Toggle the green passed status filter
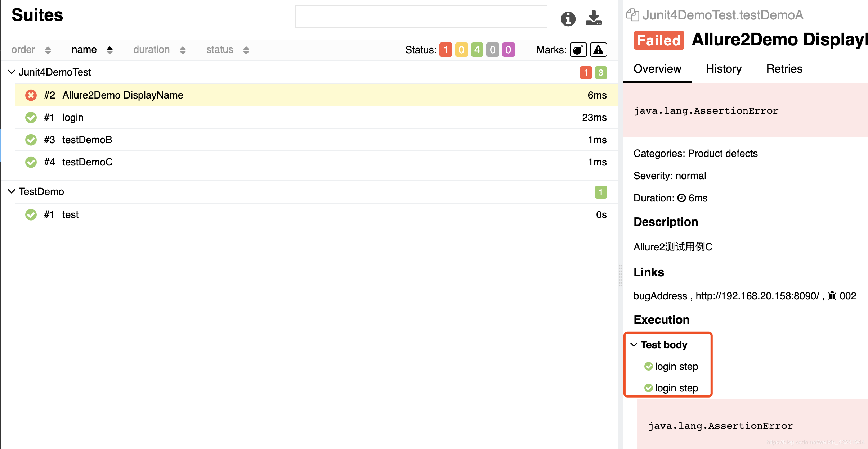868x449 pixels. 477,50
